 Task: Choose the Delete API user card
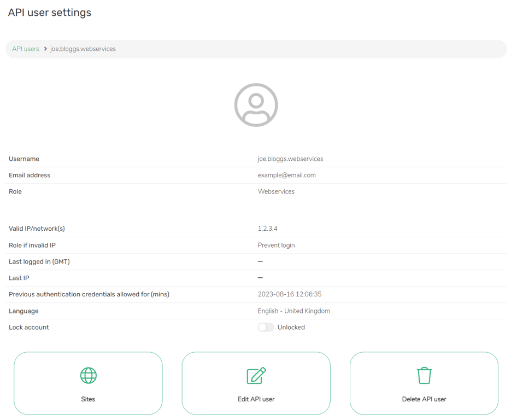point(424,383)
